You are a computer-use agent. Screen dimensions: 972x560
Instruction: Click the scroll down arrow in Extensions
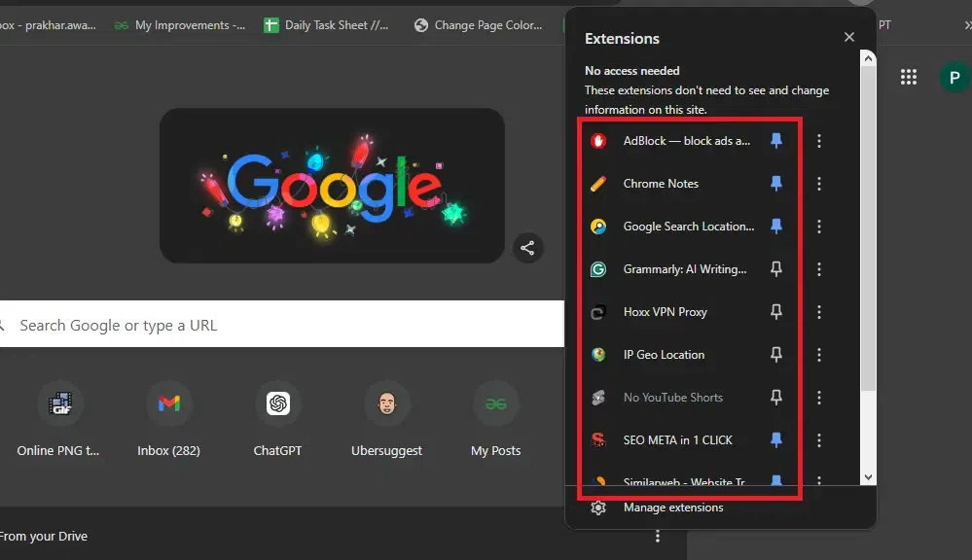pyautogui.click(x=869, y=477)
